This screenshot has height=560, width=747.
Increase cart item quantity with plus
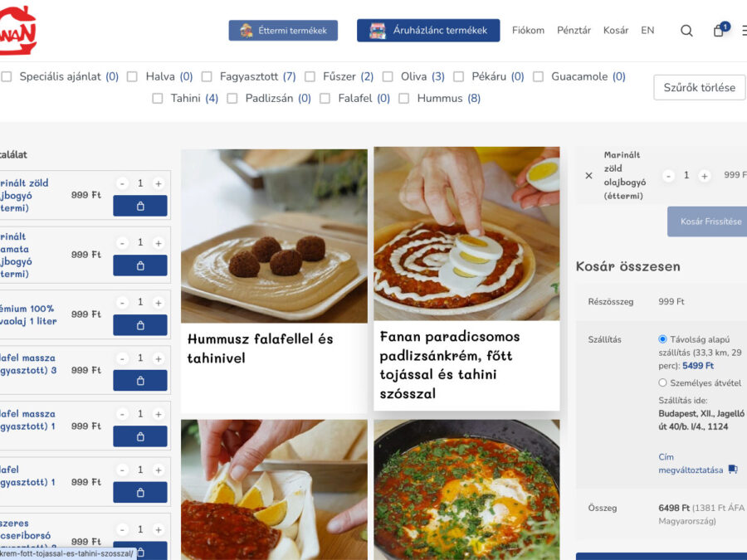tap(704, 176)
